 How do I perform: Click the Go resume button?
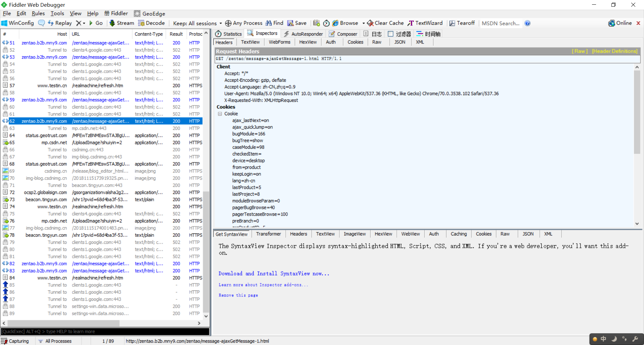[x=96, y=23]
